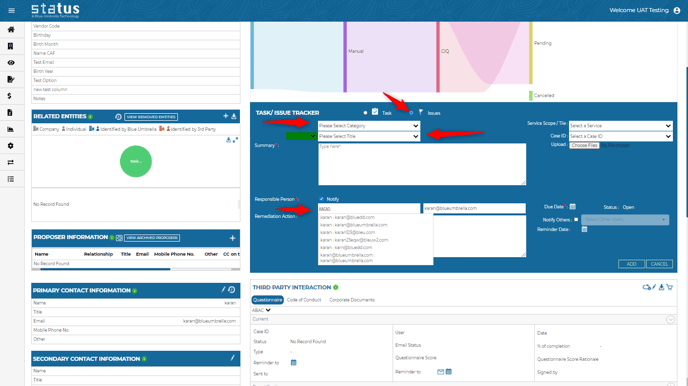688x386 pixels.
Task: Open the Select a Case ID dropdown
Action: click(620, 136)
